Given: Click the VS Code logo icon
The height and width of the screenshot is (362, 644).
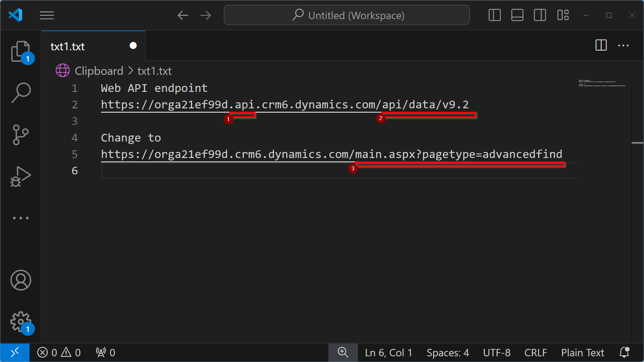Looking at the screenshot, I should tap(15, 15).
